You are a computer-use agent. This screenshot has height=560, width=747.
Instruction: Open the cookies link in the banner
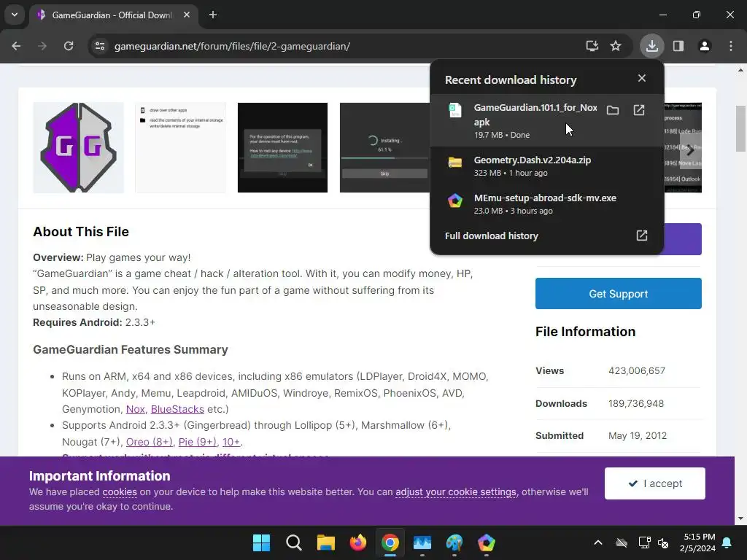[120, 492]
